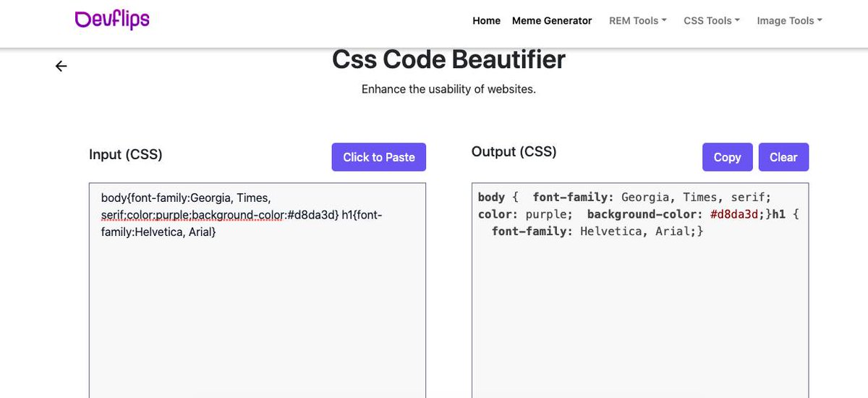Click the 'h1' selector in output

(779, 214)
